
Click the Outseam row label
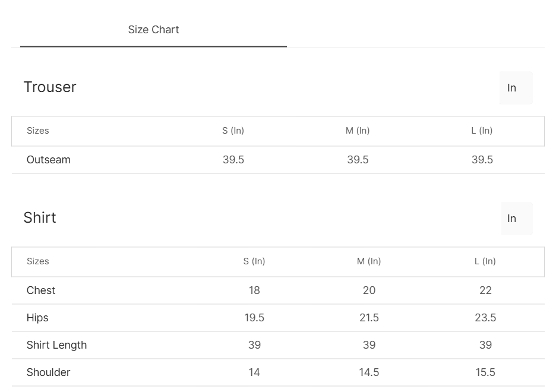(49, 160)
